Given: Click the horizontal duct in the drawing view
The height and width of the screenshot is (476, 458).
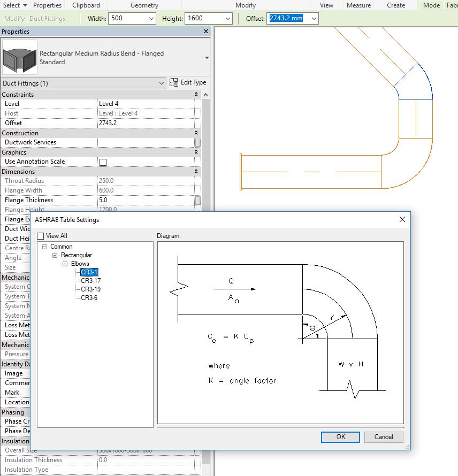Looking at the screenshot, I should pos(311,172).
